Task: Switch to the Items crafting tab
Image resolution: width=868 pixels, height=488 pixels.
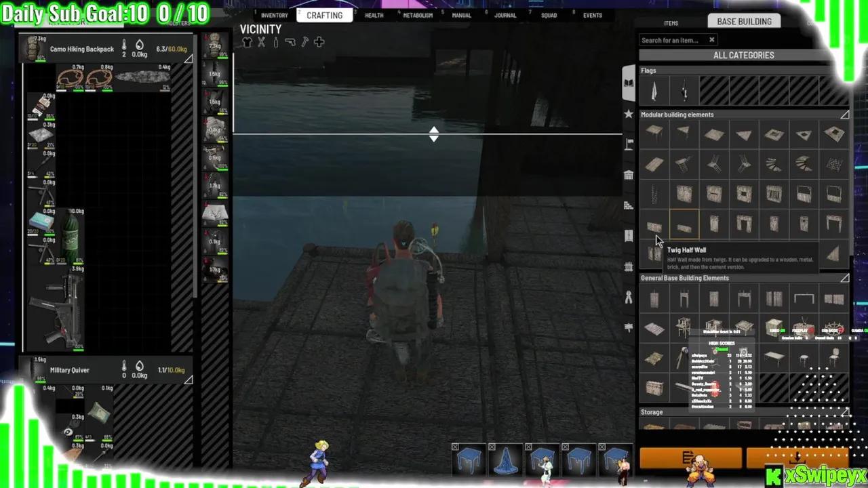Action: pyautogui.click(x=671, y=23)
